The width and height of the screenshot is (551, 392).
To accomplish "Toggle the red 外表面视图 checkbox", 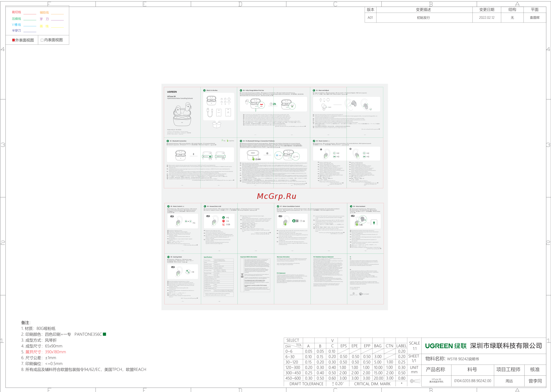I will coord(13,40).
